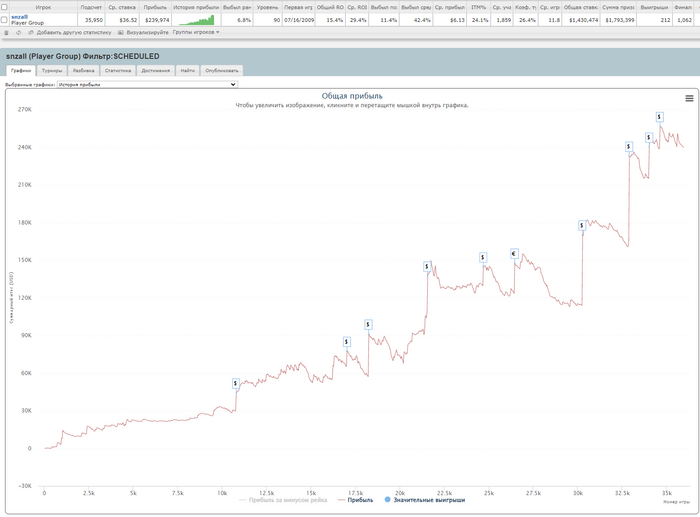Click the count value 35,950
Image resolution: width=700 pixels, height=517 pixels.
(94, 20)
